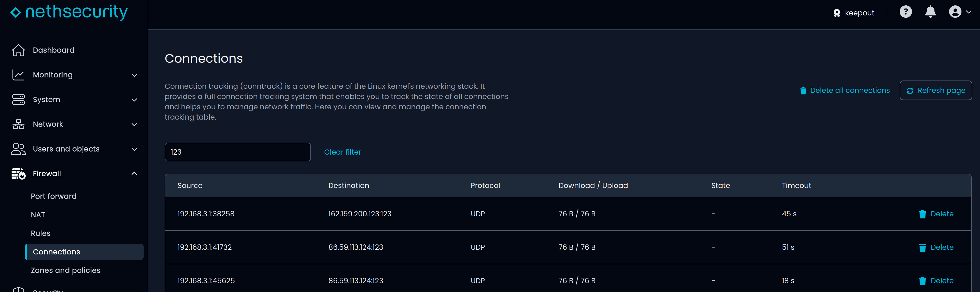Clear filter for the connections search
This screenshot has width=980, height=292.
342,152
